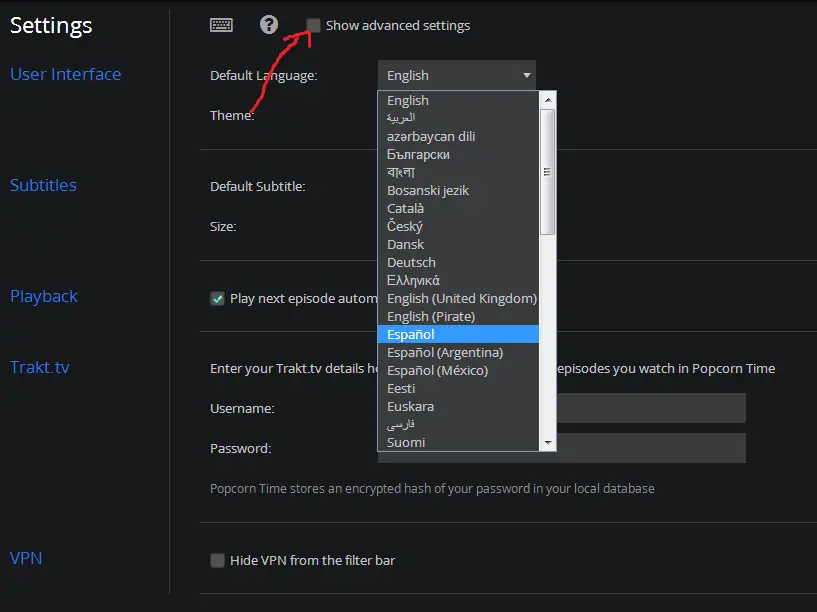The height and width of the screenshot is (612, 817).
Task: Pick azərbaycan dili language
Action: [x=458, y=136]
